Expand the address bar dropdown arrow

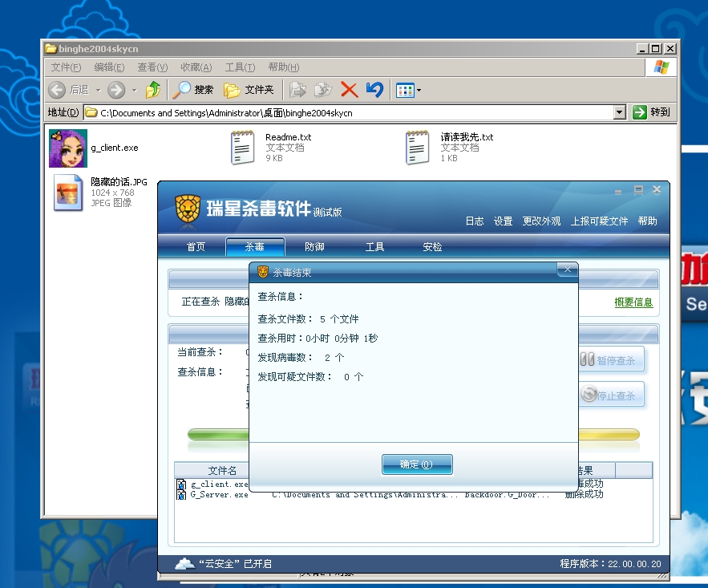click(620, 112)
